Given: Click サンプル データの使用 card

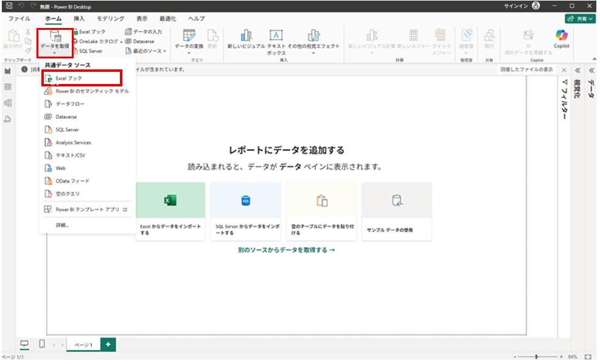Looking at the screenshot, I should pyautogui.click(x=397, y=211).
